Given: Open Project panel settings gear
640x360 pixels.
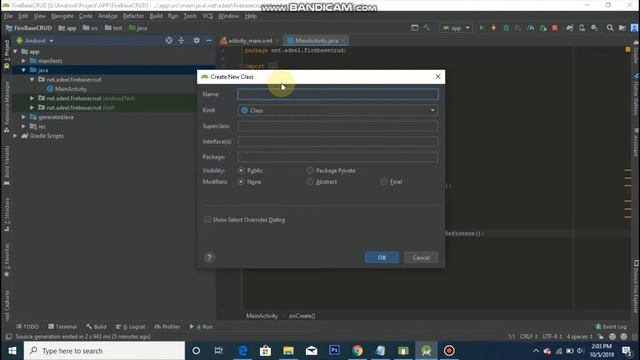Looking at the screenshot, I should pos(197,40).
